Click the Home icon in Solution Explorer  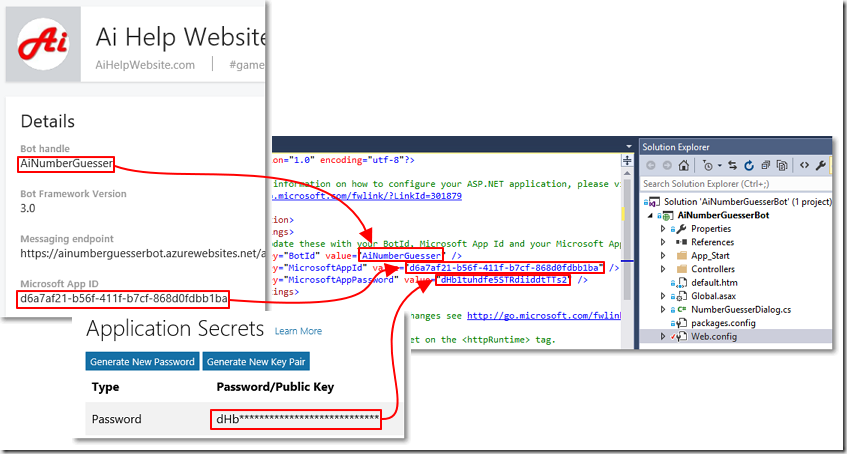click(684, 165)
